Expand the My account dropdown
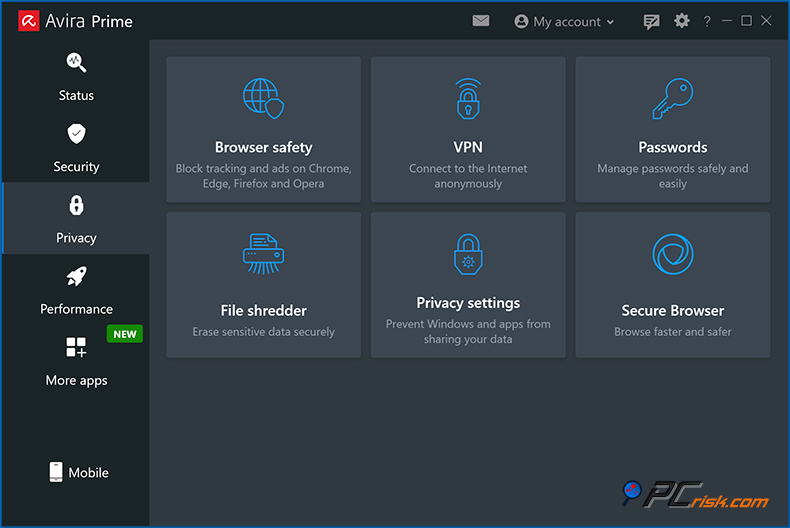 (x=565, y=21)
